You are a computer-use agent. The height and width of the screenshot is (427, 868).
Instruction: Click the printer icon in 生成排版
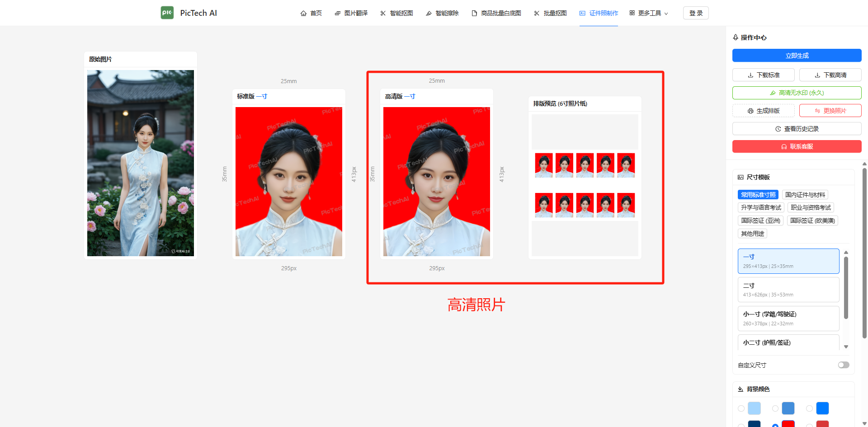click(x=750, y=111)
